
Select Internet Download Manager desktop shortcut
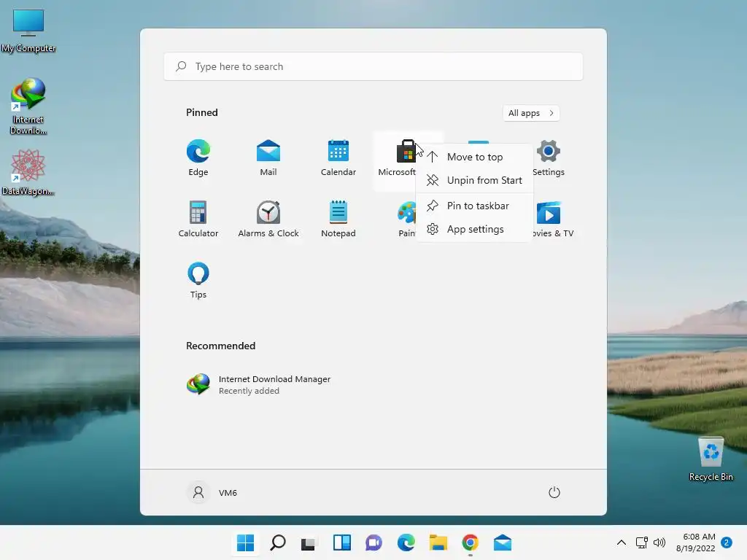tap(28, 106)
